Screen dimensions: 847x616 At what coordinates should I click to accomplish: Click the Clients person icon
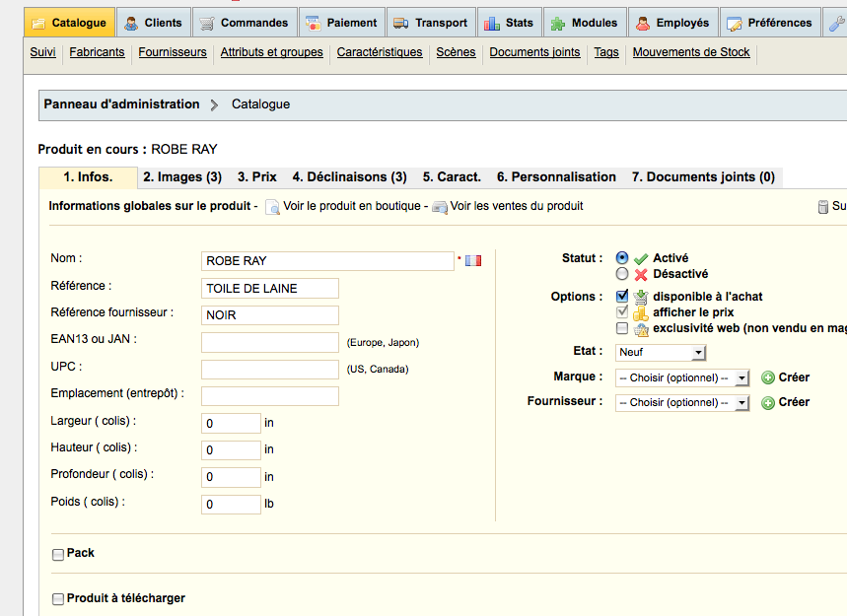(131, 24)
